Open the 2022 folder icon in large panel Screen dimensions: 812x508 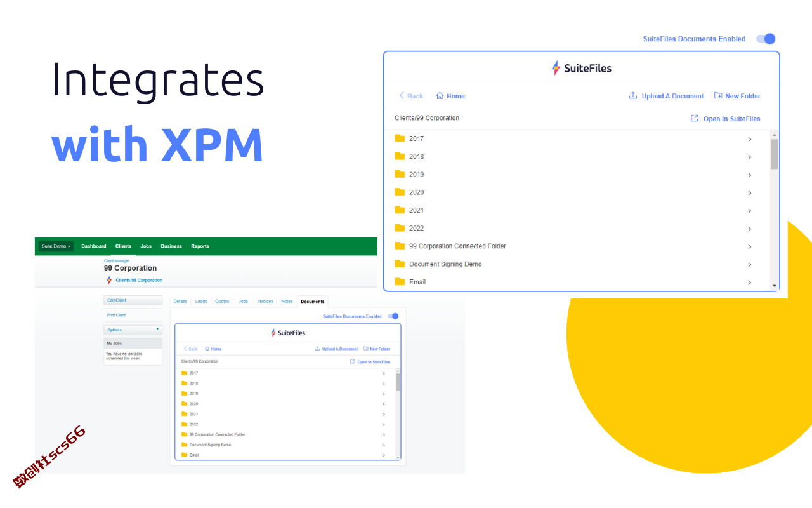(x=400, y=227)
